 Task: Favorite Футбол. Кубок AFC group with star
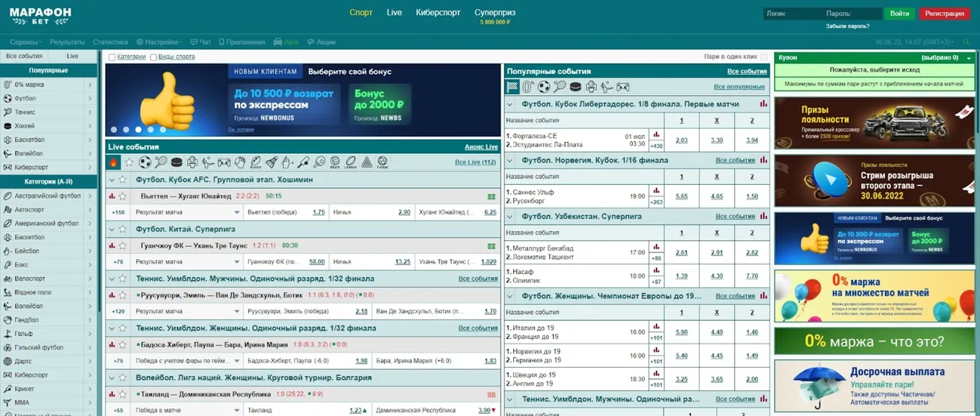pos(123,179)
